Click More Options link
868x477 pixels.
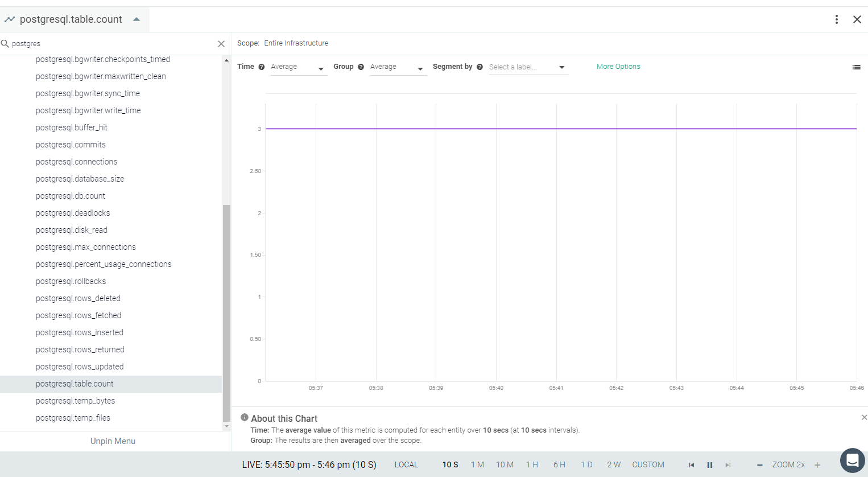click(618, 67)
